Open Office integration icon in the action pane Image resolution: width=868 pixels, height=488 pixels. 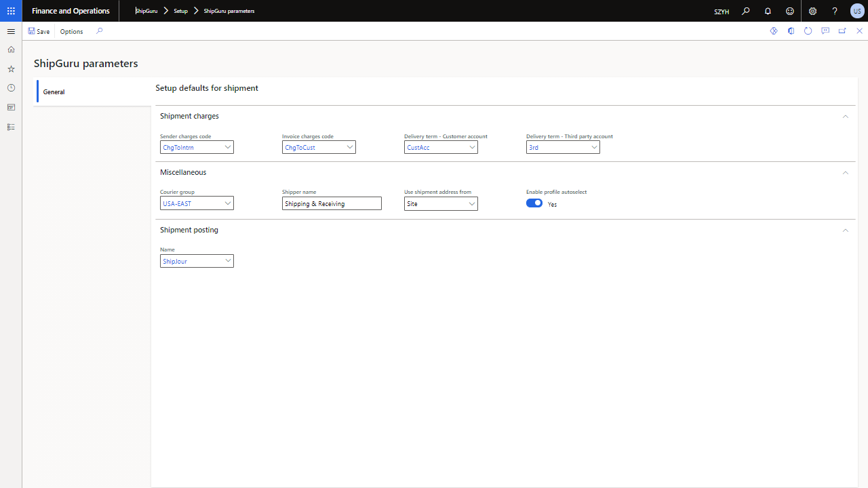pos(791,31)
